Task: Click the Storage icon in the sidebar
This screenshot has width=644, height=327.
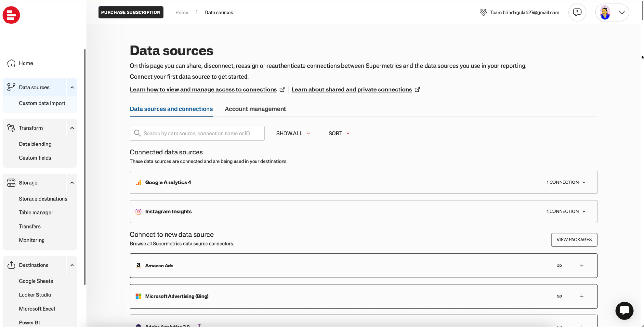Action: click(11, 182)
